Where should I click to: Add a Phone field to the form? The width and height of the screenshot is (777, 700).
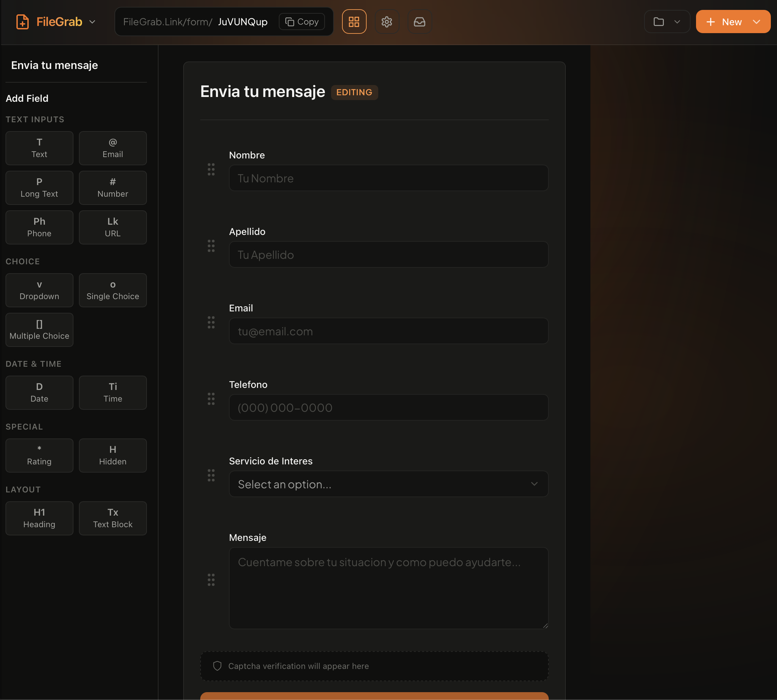(x=39, y=227)
